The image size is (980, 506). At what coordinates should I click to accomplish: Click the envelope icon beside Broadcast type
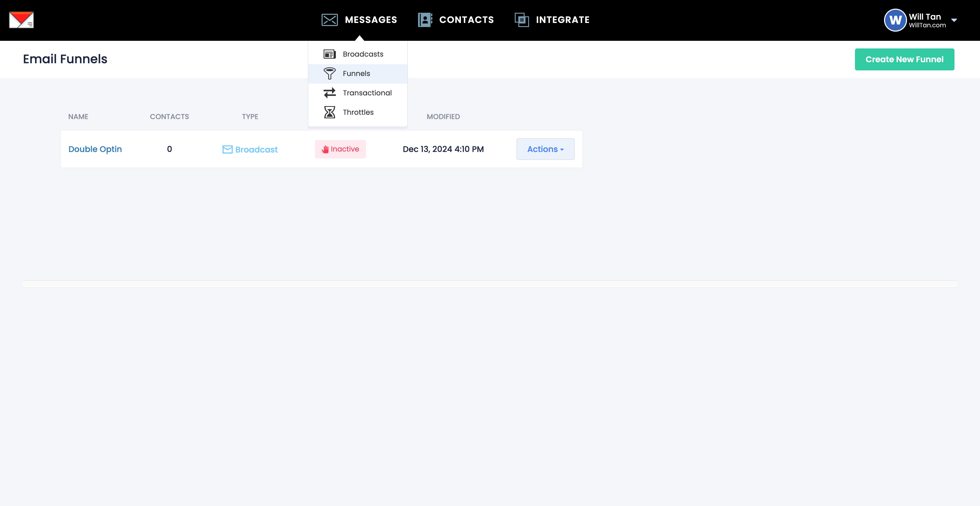coord(227,149)
